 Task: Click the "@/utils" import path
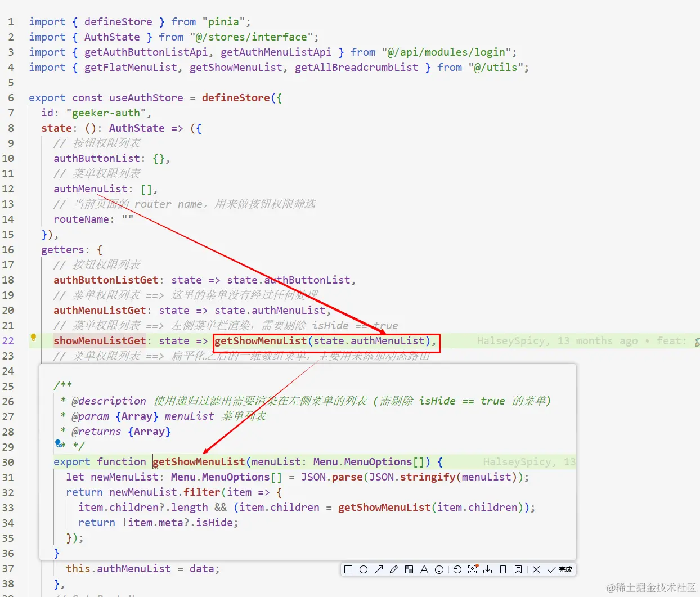click(496, 67)
